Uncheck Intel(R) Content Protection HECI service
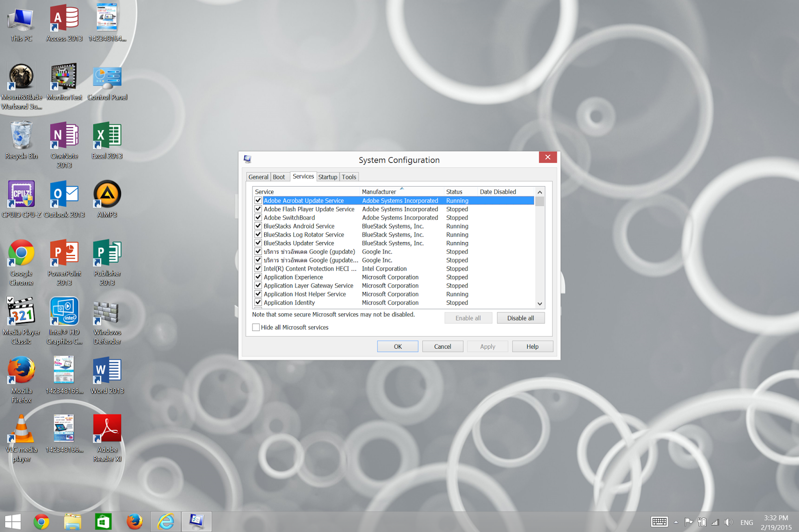 pos(258,268)
